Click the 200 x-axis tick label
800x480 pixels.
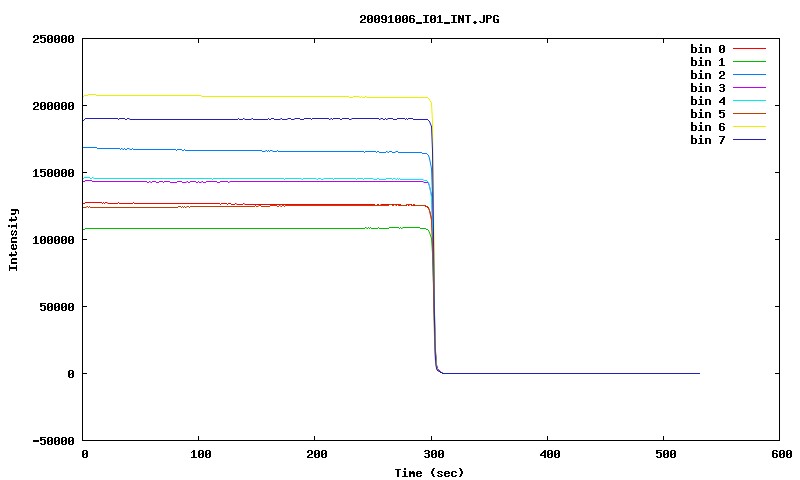pos(317,454)
